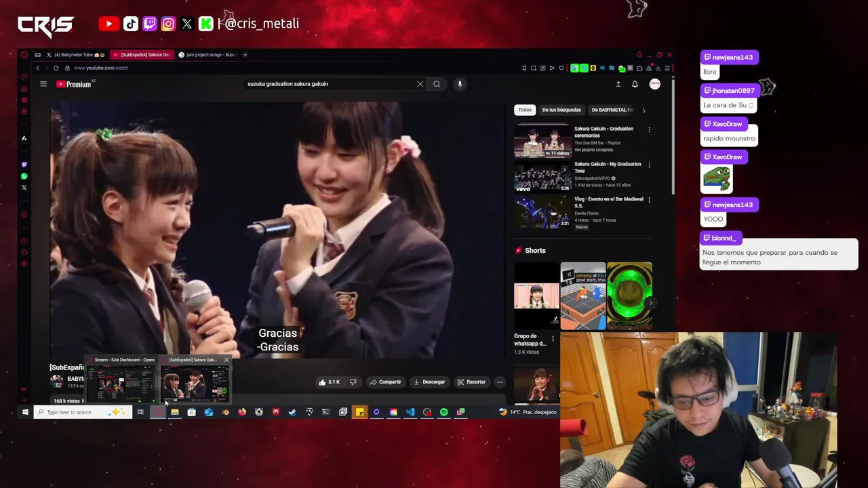Open Steam from the taskbar
Image resolution: width=868 pixels, height=488 pixels.
292,412
